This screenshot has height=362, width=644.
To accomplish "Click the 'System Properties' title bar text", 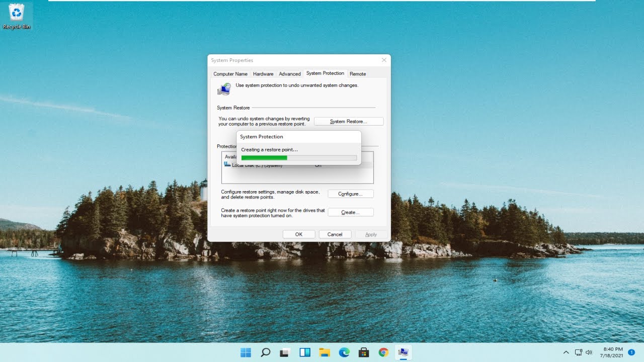I will click(x=232, y=60).
